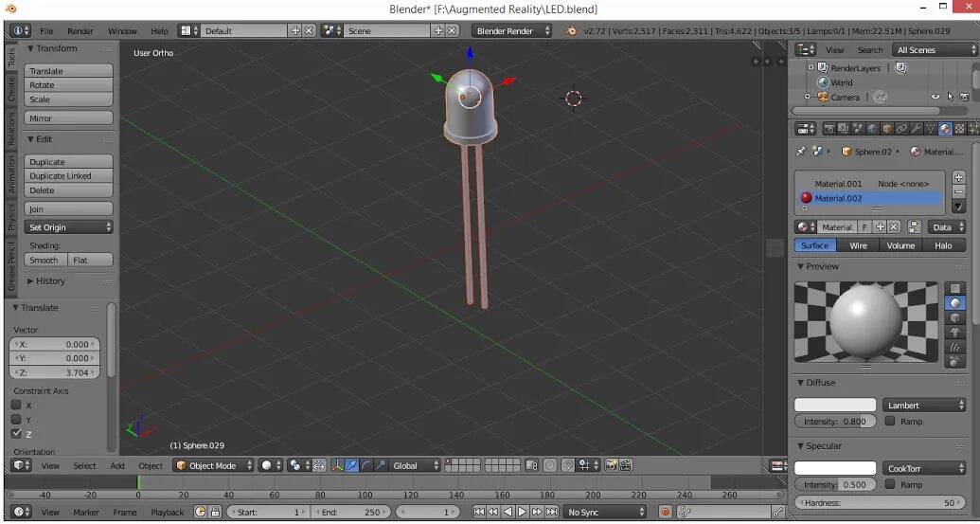Click the Translate button
980x524 pixels.
point(69,71)
